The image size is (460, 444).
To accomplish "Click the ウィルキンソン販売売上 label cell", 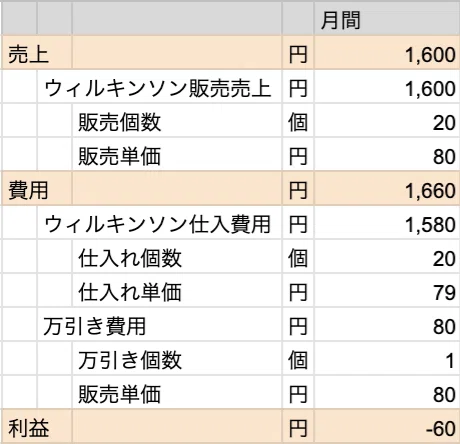I will point(159,88).
